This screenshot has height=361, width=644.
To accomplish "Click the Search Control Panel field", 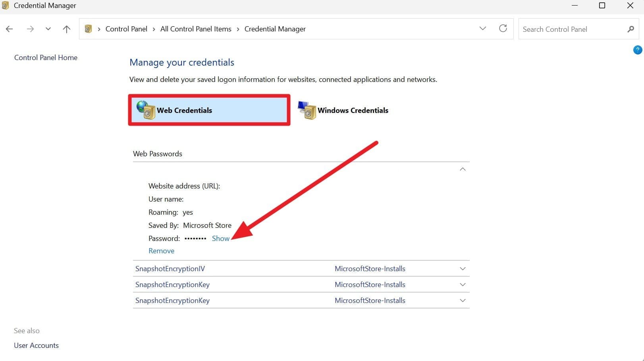I will click(572, 29).
